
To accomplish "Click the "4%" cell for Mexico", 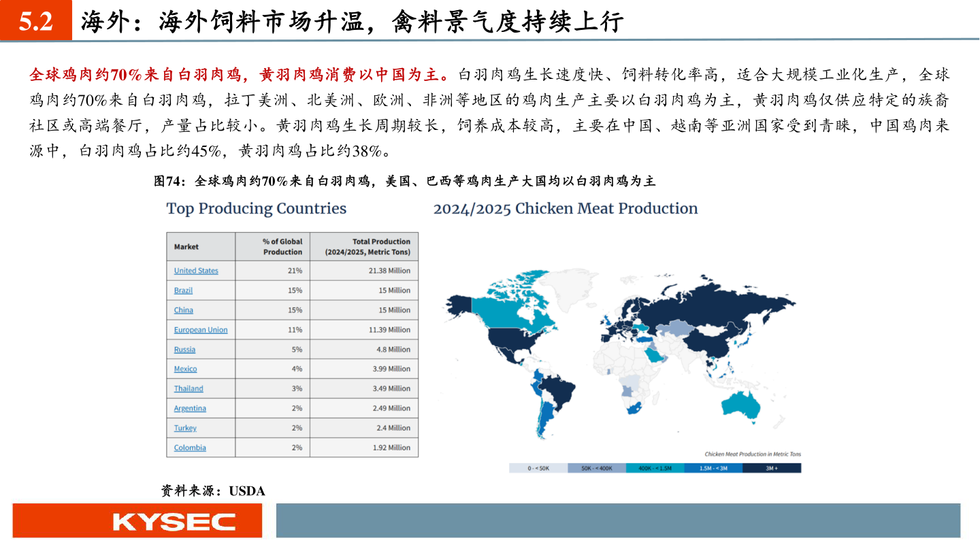I will pyautogui.click(x=273, y=369).
